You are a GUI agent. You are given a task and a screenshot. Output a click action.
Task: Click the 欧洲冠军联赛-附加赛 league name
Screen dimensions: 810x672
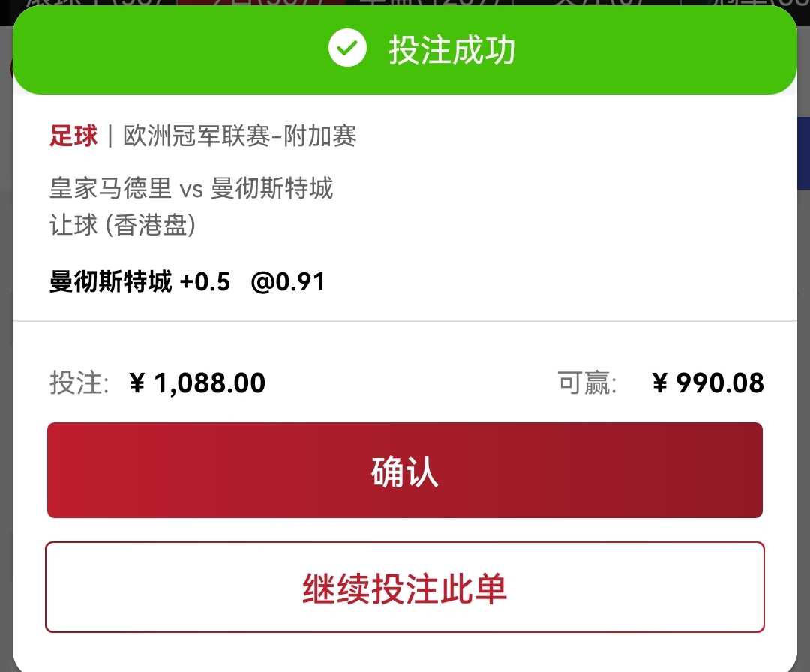[x=240, y=136]
